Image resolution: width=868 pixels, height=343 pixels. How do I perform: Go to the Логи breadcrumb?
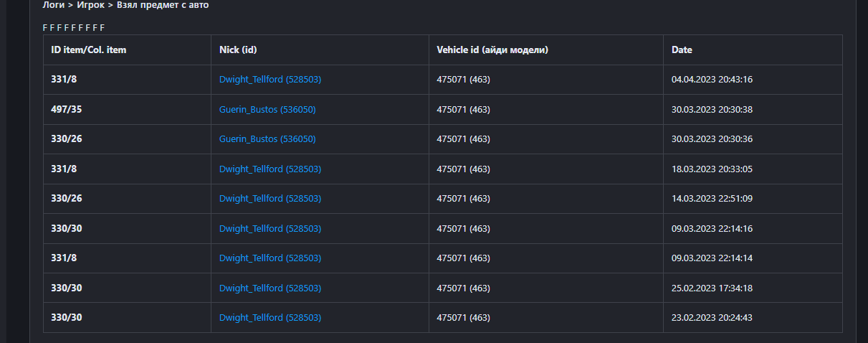click(54, 5)
